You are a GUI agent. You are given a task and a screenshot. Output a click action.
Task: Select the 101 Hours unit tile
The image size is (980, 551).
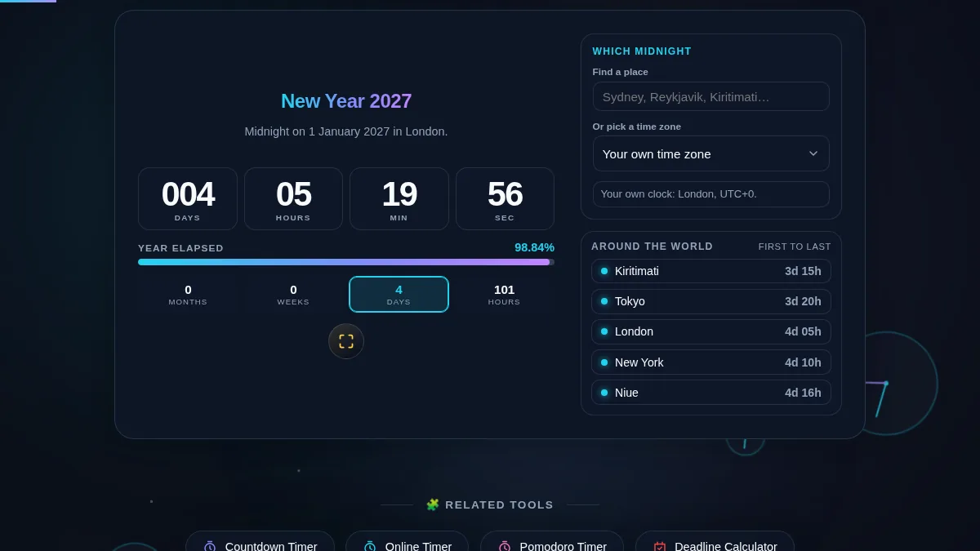click(504, 294)
